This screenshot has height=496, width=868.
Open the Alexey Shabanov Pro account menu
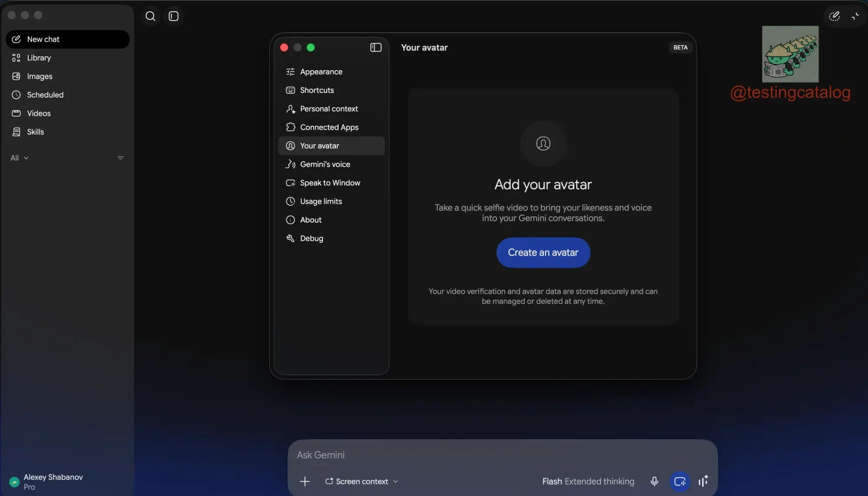46,482
